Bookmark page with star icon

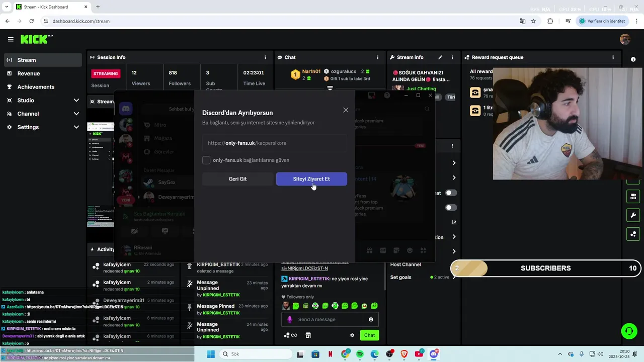(x=533, y=21)
